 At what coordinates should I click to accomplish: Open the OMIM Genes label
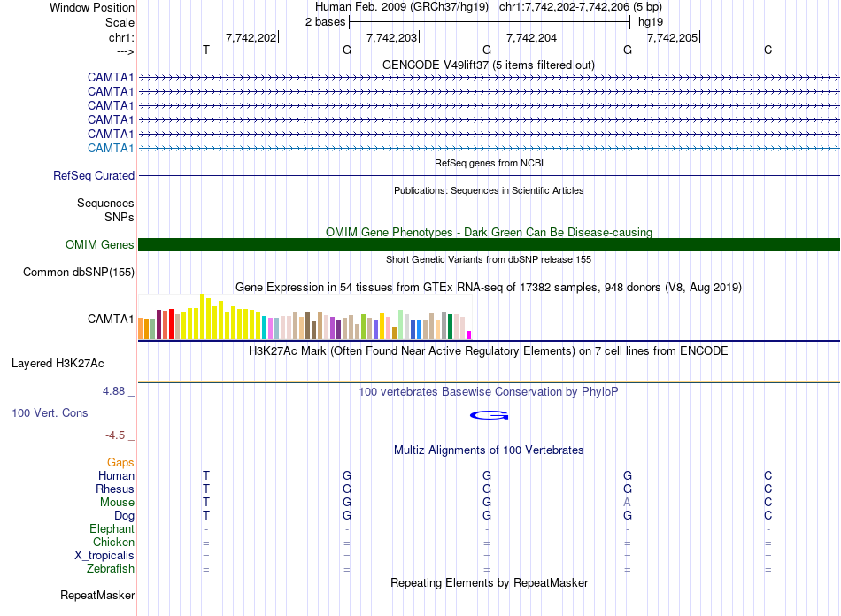99,244
